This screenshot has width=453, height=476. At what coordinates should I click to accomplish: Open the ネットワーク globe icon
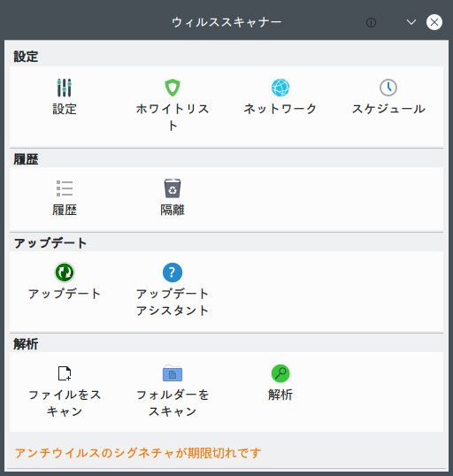tap(280, 88)
